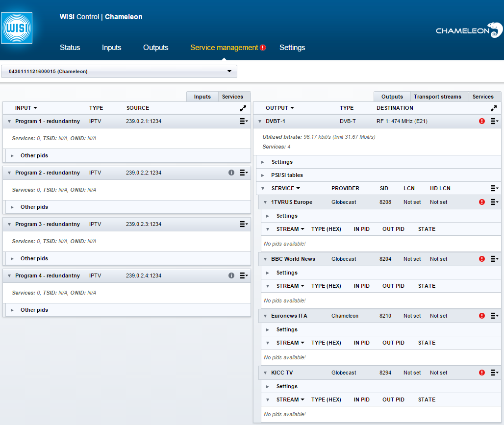The image size is (504, 425).
Task: Sort STREAM column under KICC TV
Action: click(290, 400)
